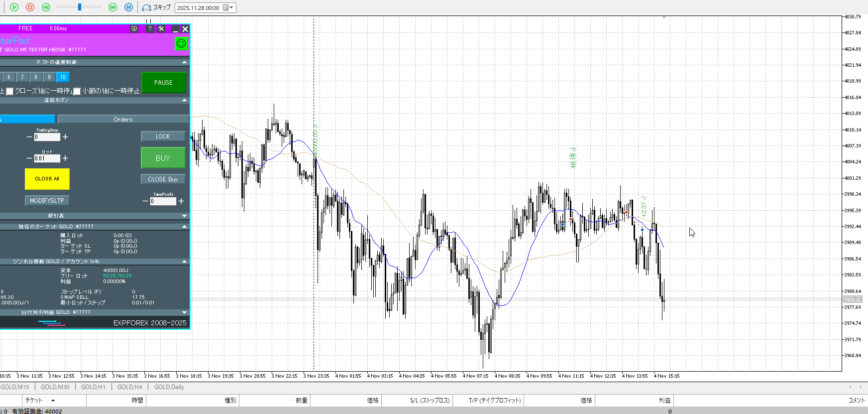This screenshot has height=414, width=868.
Task: Enable クローズ後に一時停止 checkbox
Action: [10, 91]
